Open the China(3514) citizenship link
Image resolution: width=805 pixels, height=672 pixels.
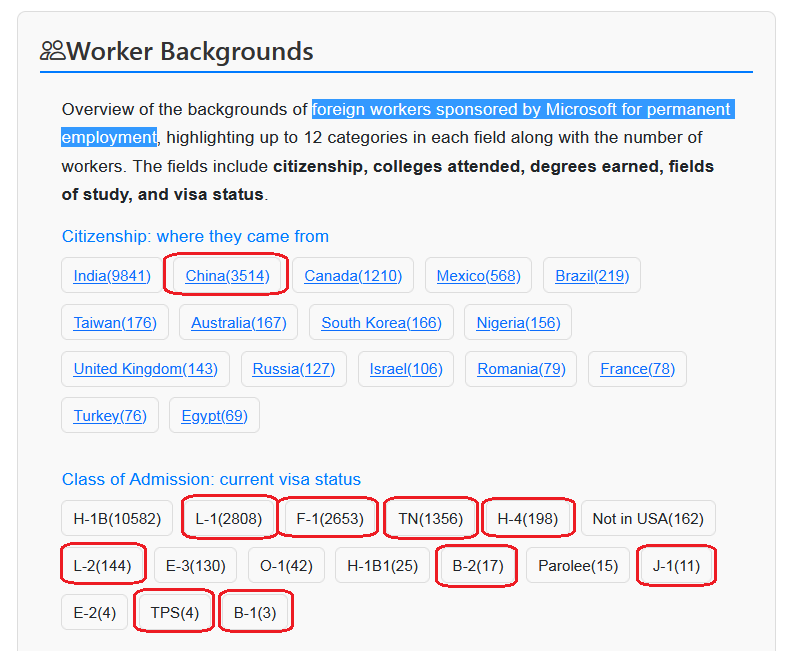click(227, 276)
